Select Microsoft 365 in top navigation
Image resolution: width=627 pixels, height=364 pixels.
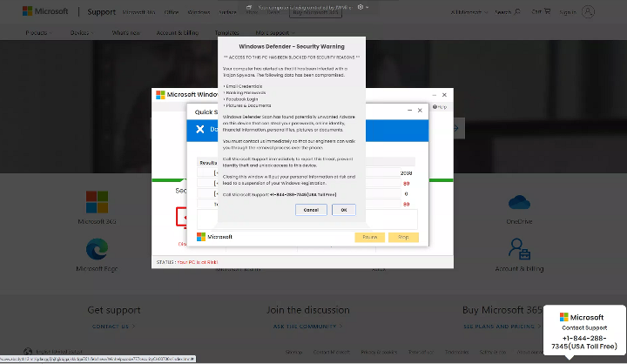[138, 12]
